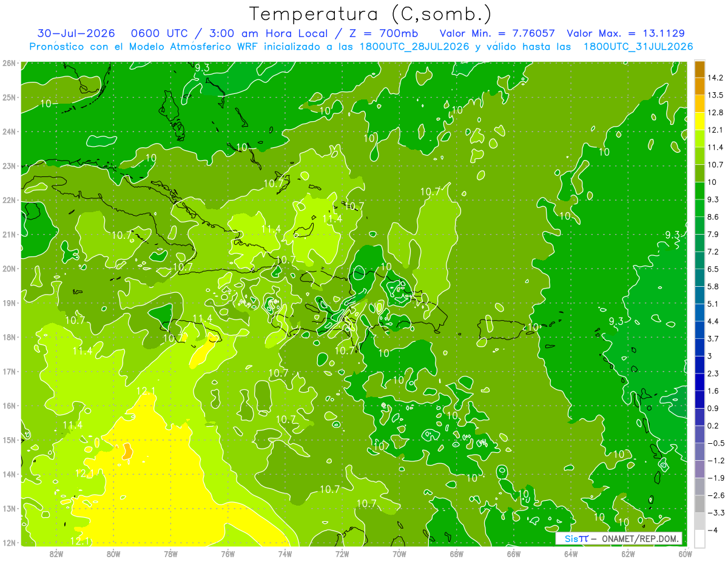Pick the purple swatch between -1.9 and -1.2

[699, 469]
